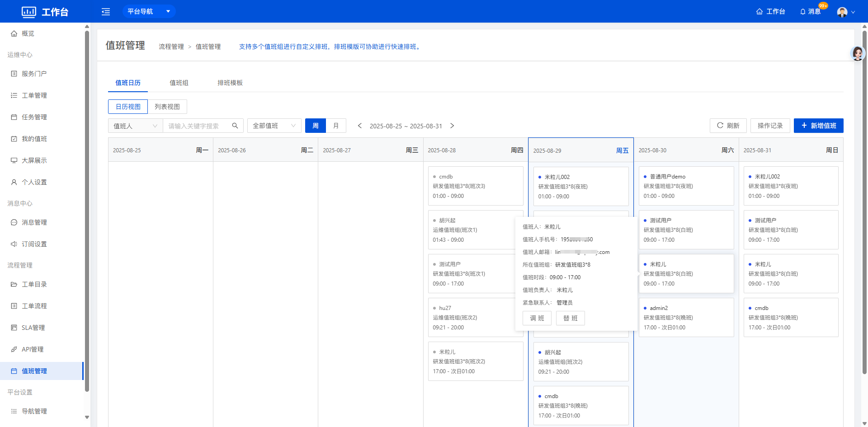Screen dimensions: 868x427
Task: Select the 日历视图 toggle
Action: pyautogui.click(x=128, y=107)
